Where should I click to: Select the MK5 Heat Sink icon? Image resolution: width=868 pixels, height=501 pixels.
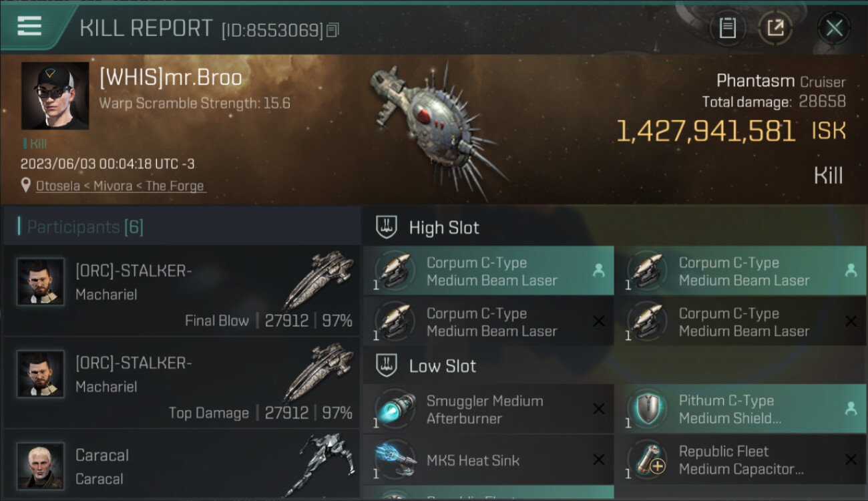point(394,460)
